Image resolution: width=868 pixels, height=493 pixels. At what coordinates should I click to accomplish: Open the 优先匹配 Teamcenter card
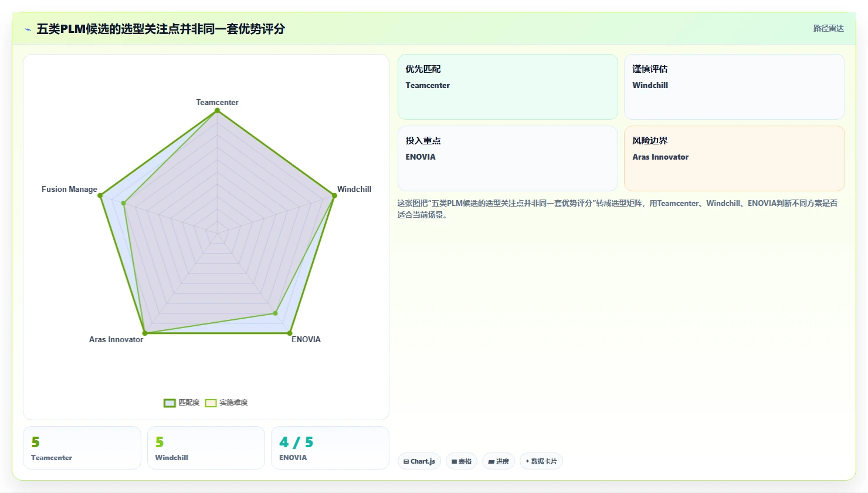[508, 87]
